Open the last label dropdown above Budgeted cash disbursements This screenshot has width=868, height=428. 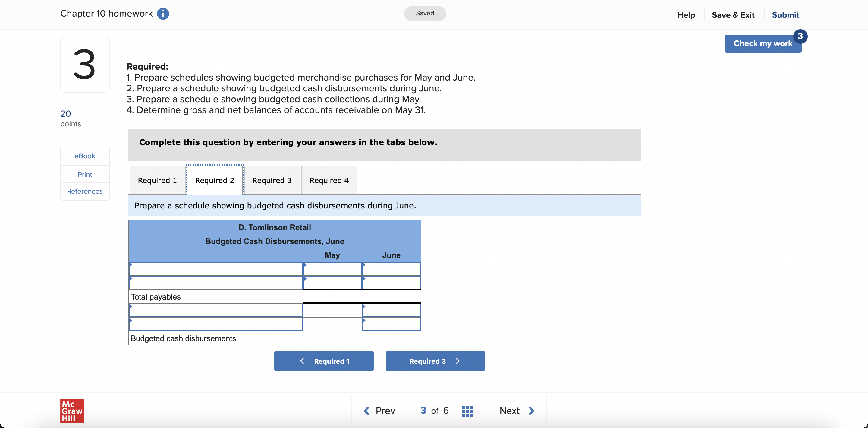click(216, 325)
